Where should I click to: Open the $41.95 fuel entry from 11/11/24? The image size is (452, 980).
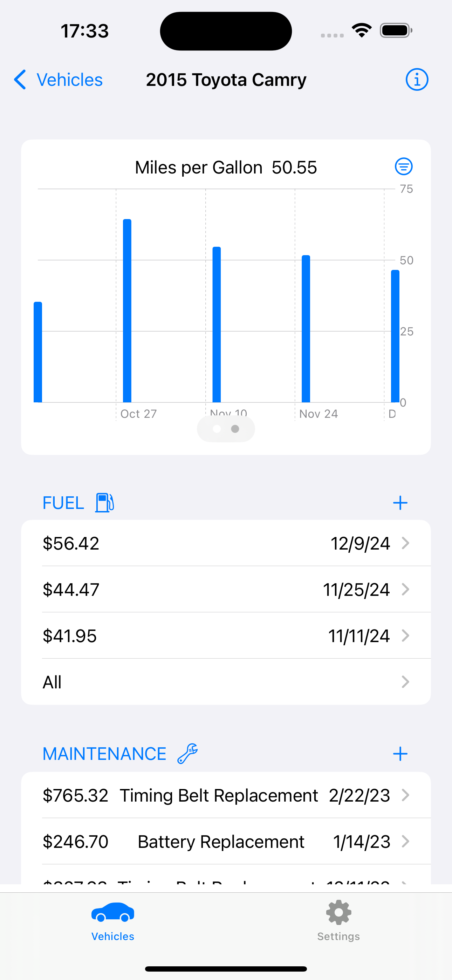coord(226,636)
